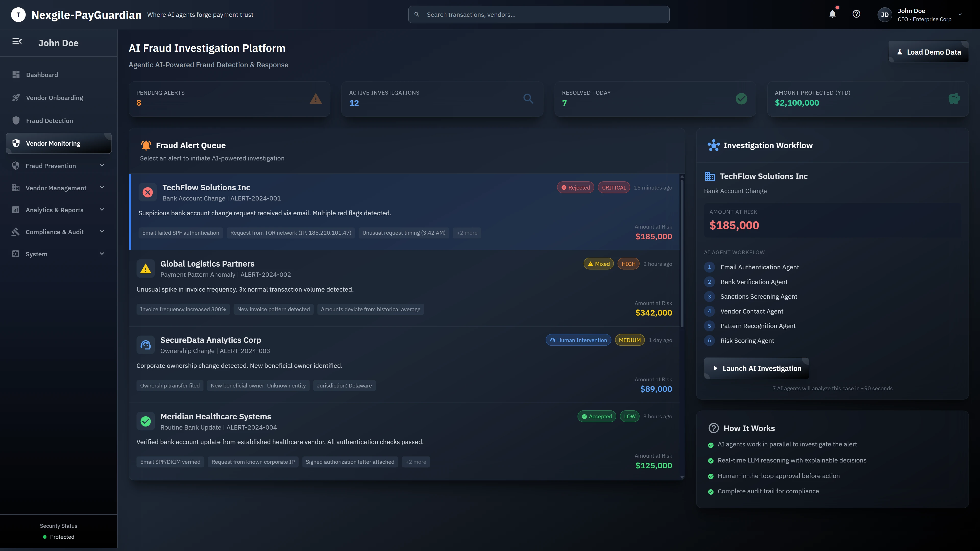Image resolution: width=980 pixels, height=551 pixels.
Task: Click the search magnifier in Active Investigations card
Action: pos(529,98)
